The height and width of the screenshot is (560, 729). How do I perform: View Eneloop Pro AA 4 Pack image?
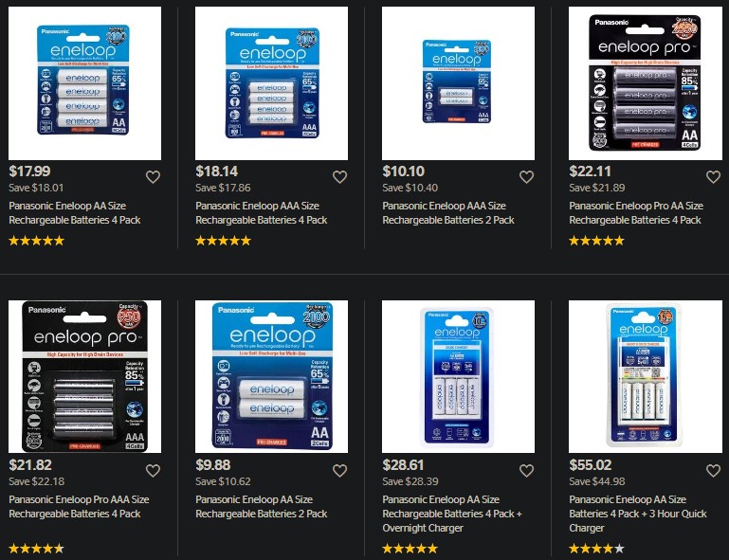(646, 83)
